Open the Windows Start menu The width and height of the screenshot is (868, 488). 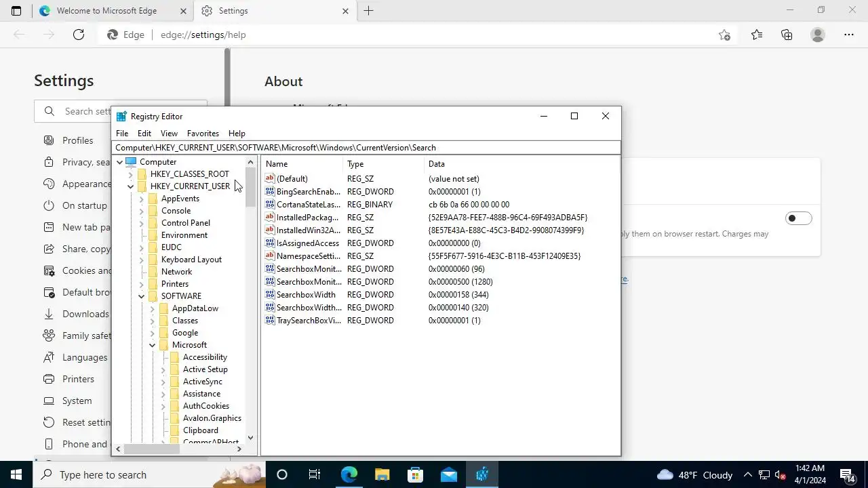pos(16,474)
